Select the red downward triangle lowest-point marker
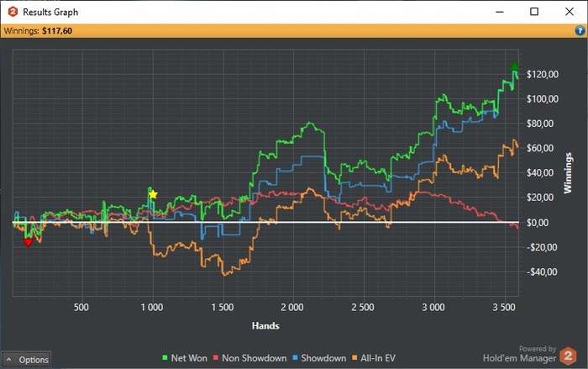588x369 pixels. [28, 243]
